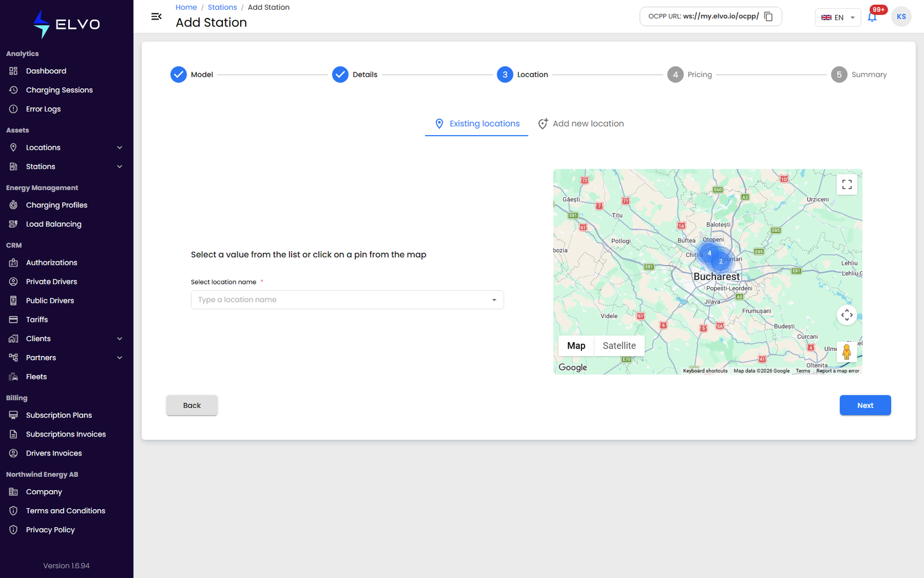
Task: Toggle fullscreen view on the map
Action: [847, 184]
